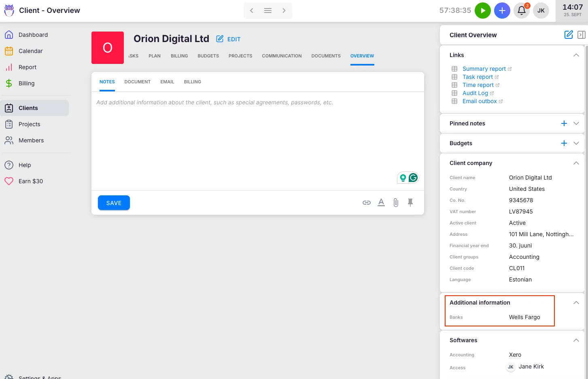This screenshot has width=588, height=379.
Task: Open the Calendar from the sidebar
Action: pos(30,51)
